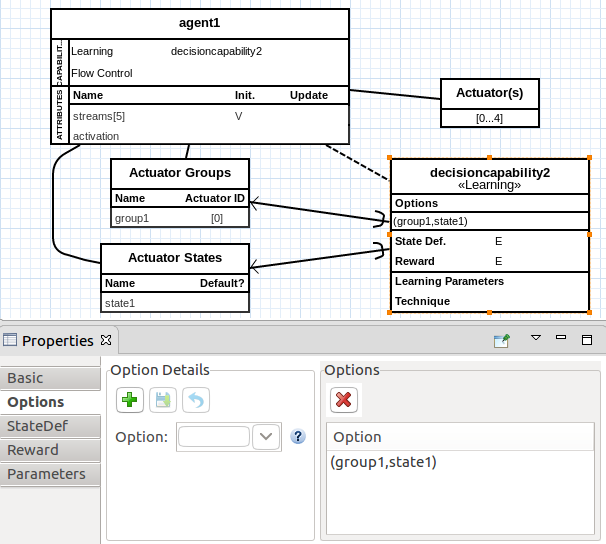The height and width of the screenshot is (544, 606).
Task: Select the agent1 title in the diagram
Action: [199, 23]
